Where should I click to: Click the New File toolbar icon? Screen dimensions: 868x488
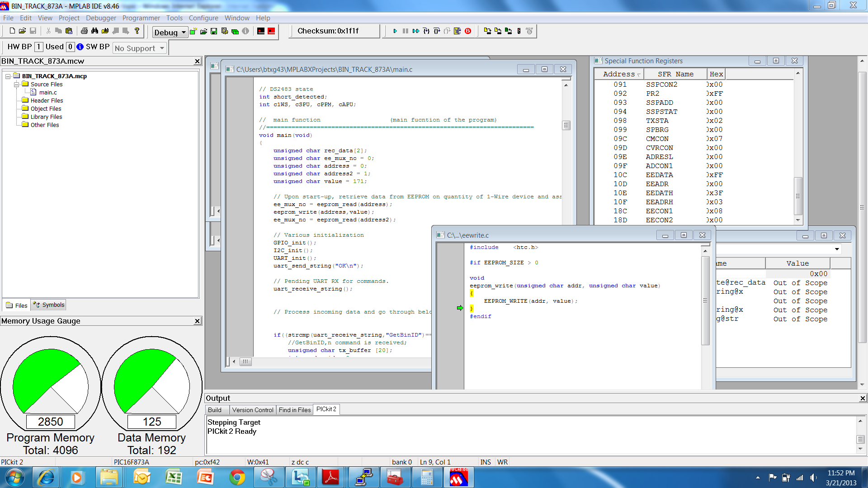tap(12, 31)
